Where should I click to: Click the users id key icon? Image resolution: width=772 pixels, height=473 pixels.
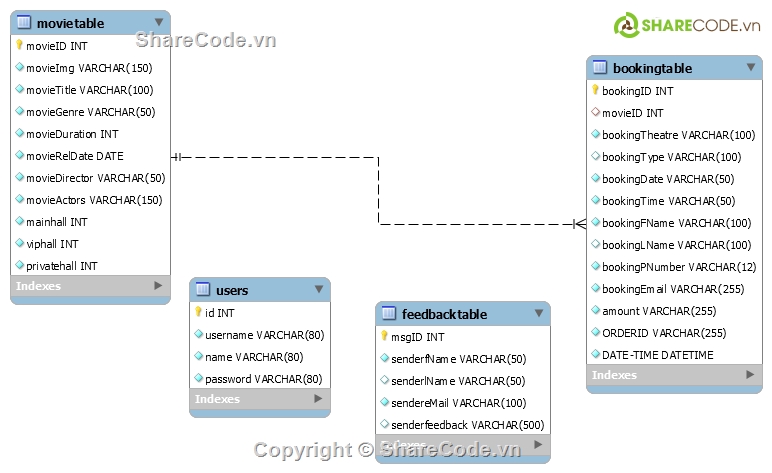[x=198, y=312]
